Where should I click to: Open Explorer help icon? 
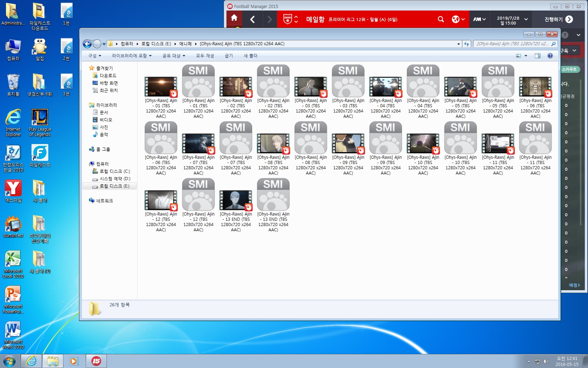(550, 56)
